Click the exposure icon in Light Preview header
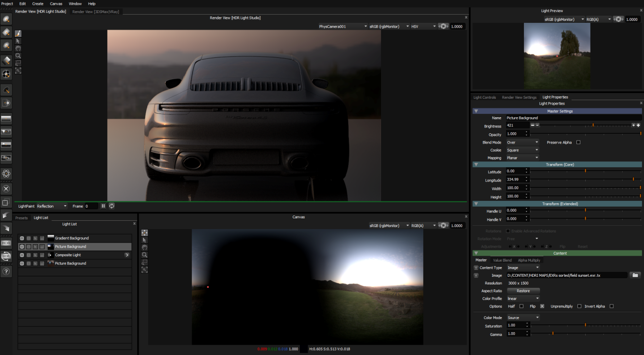Image resolution: width=644 pixels, height=355 pixels. (x=618, y=19)
